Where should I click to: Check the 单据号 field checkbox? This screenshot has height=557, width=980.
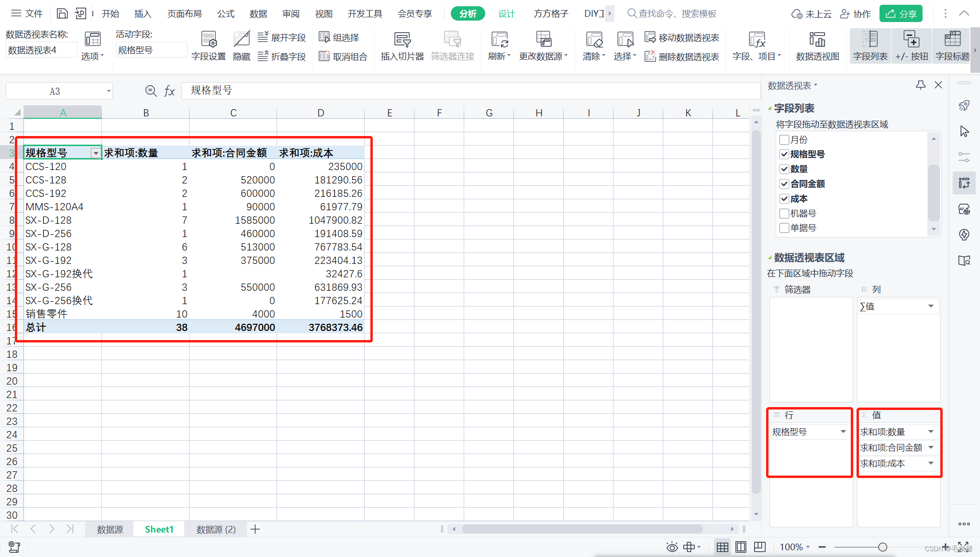tap(784, 228)
